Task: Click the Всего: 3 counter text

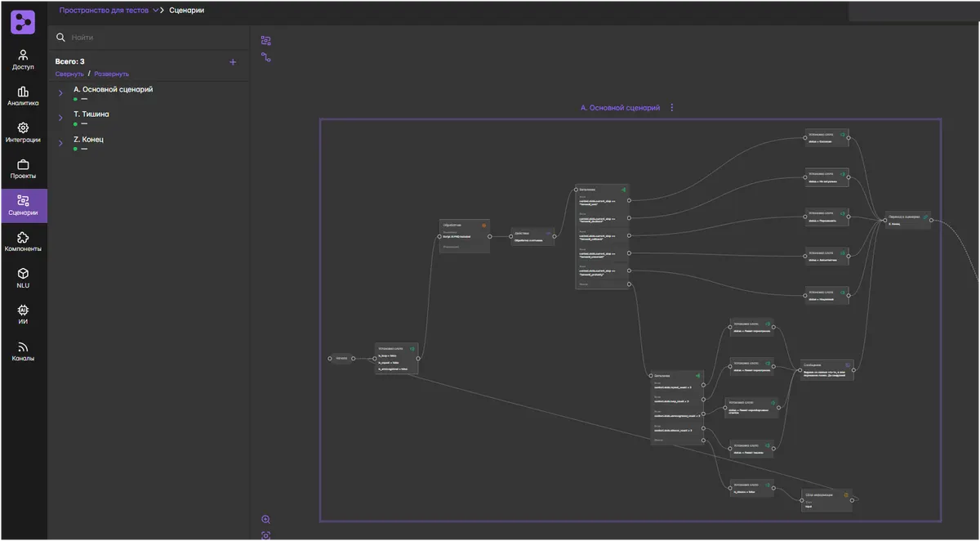Action: 69,61
